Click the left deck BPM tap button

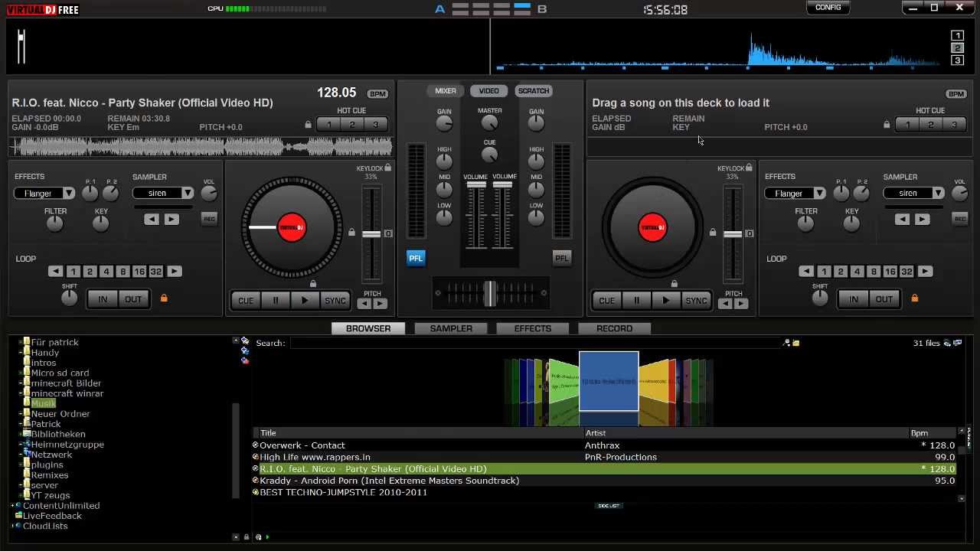coord(377,93)
